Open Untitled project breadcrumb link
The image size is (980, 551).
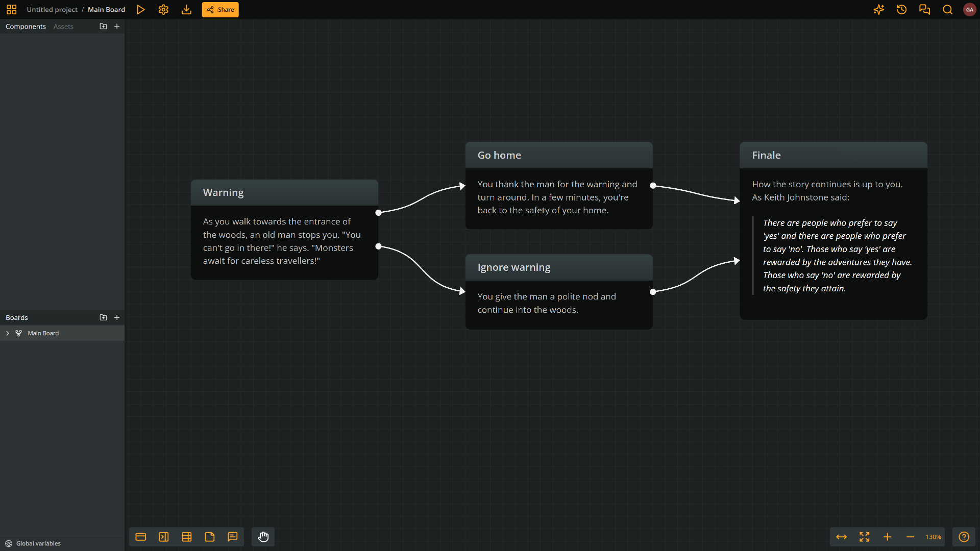click(52, 10)
